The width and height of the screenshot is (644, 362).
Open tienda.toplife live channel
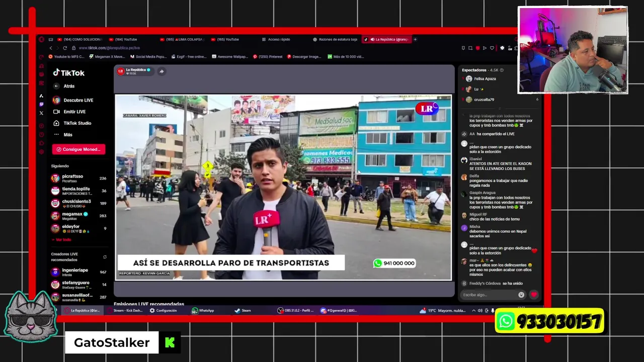coord(78,191)
